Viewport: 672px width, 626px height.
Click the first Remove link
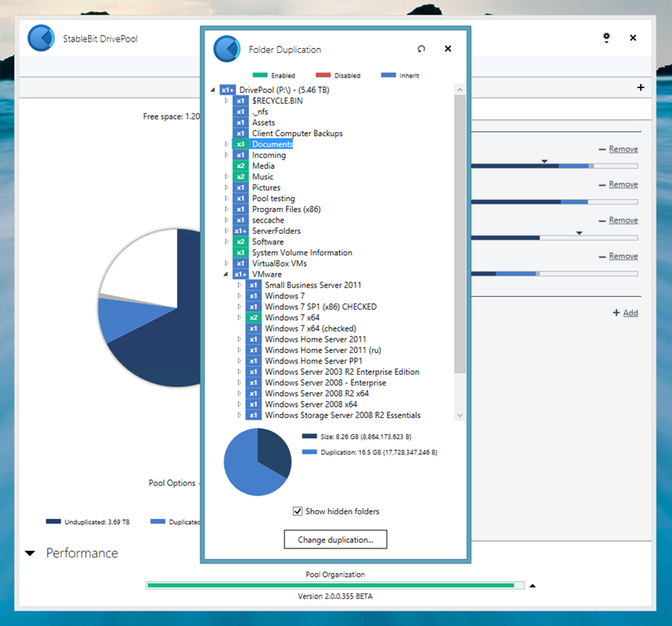pos(623,149)
